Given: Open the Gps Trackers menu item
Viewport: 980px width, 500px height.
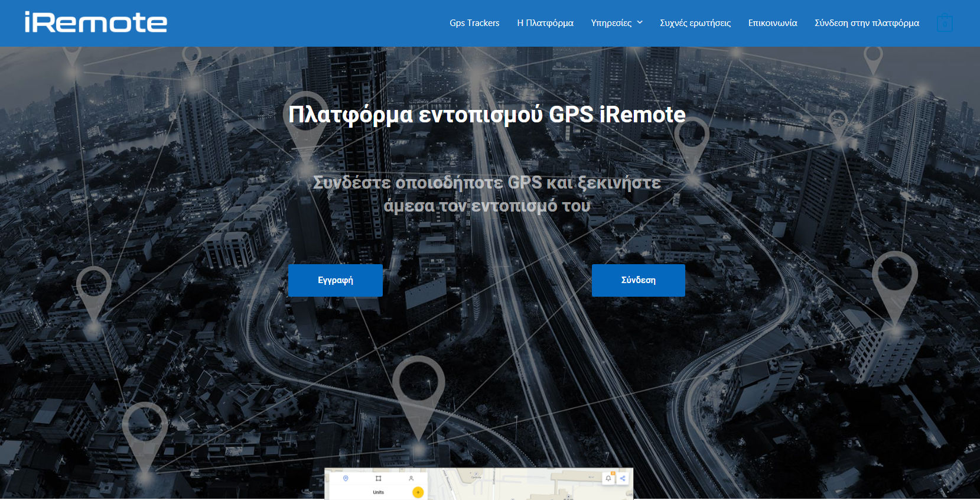Looking at the screenshot, I should tap(474, 23).
